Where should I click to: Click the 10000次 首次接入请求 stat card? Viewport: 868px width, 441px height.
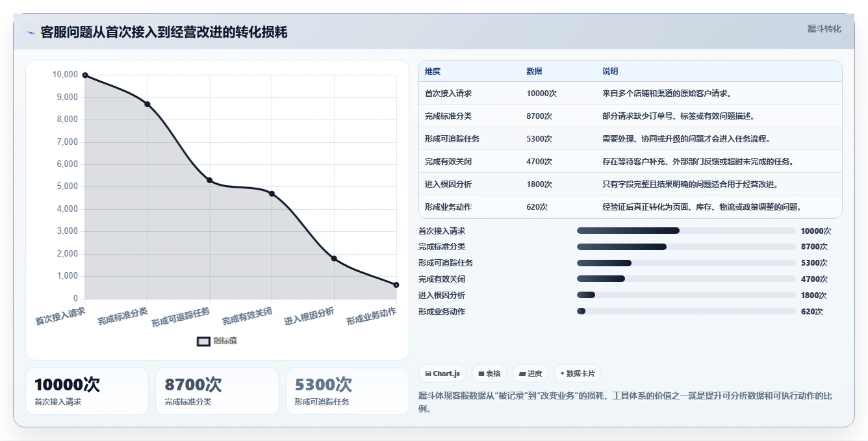coord(87,391)
